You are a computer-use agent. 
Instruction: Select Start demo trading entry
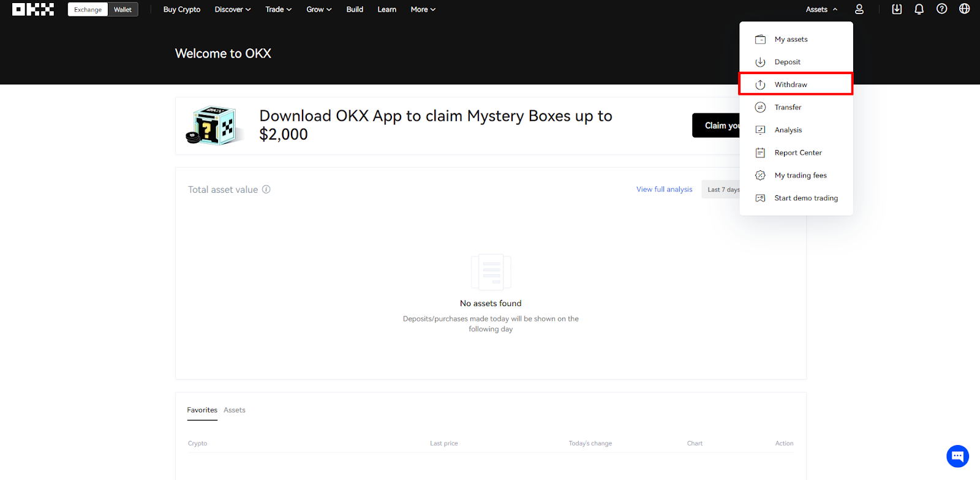click(796, 198)
